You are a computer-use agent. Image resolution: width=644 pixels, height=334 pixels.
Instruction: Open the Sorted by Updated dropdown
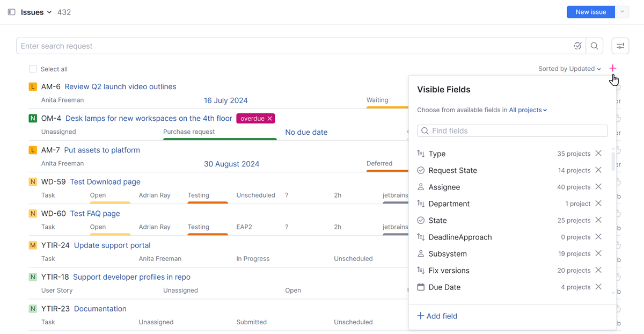pyautogui.click(x=569, y=69)
